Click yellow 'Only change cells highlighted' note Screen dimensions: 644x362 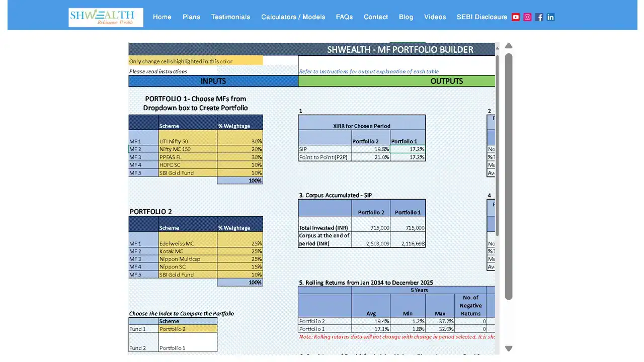tap(196, 61)
